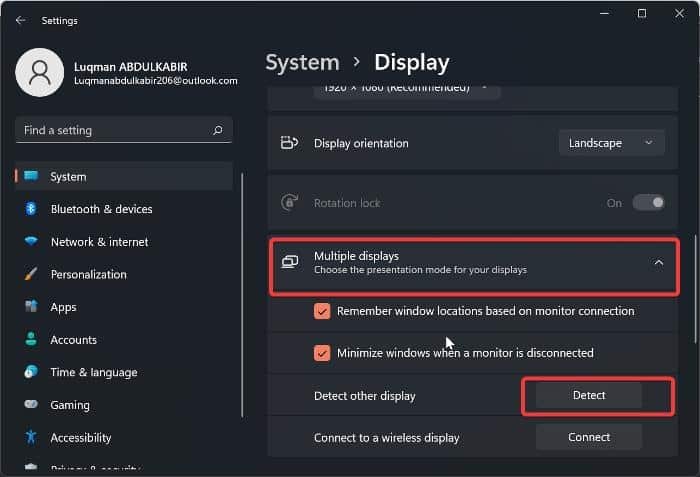Image resolution: width=700 pixels, height=477 pixels.
Task: Open the display resolution dropdown
Action: (406, 90)
